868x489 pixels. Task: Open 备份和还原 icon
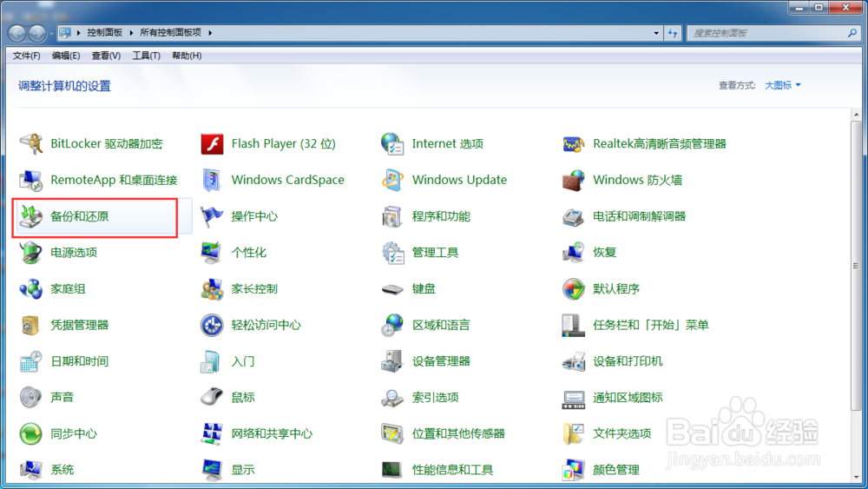tap(31, 216)
